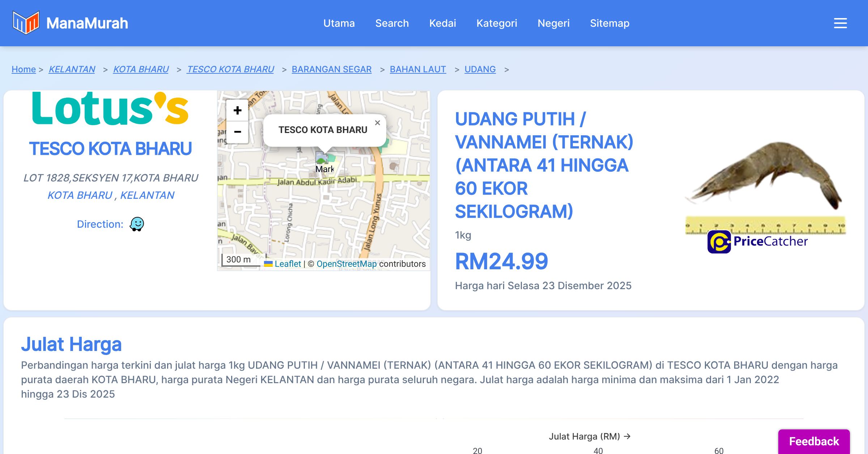868x454 pixels.
Task: Click the KELANTAN breadcrumb link
Action: (x=72, y=69)
